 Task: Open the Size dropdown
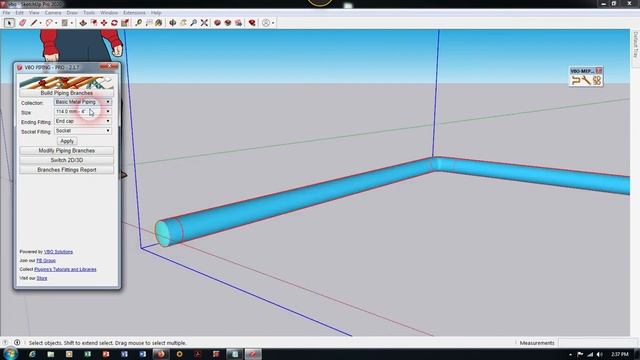pos(82,111)
